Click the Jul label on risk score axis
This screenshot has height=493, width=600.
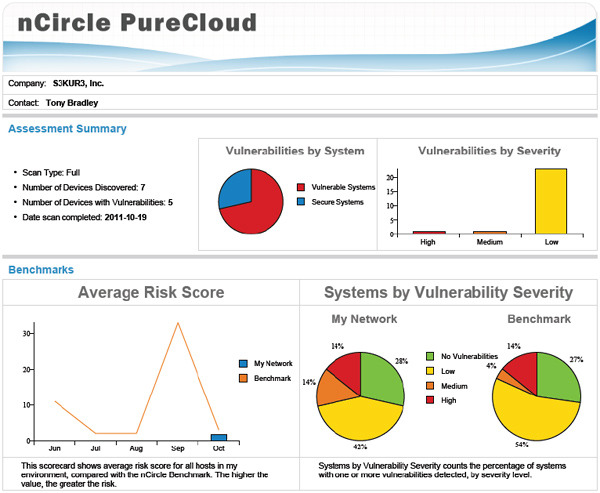coord(95,448)
